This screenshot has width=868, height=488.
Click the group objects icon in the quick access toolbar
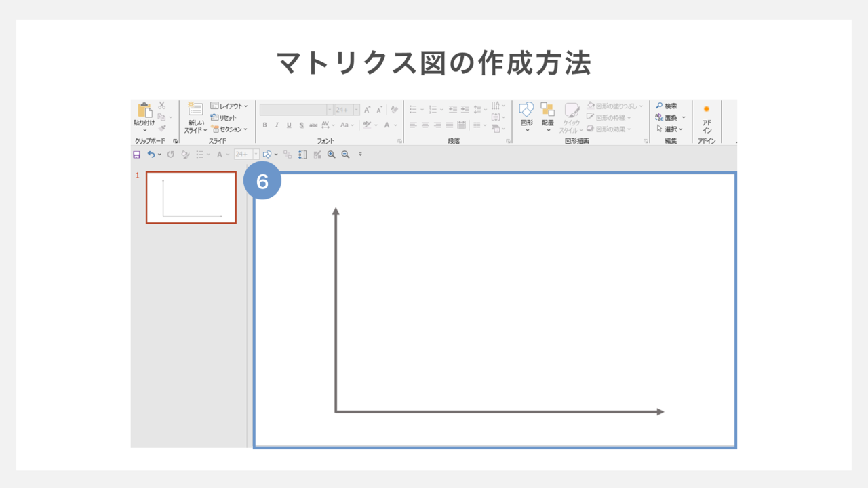pos(288,155)
